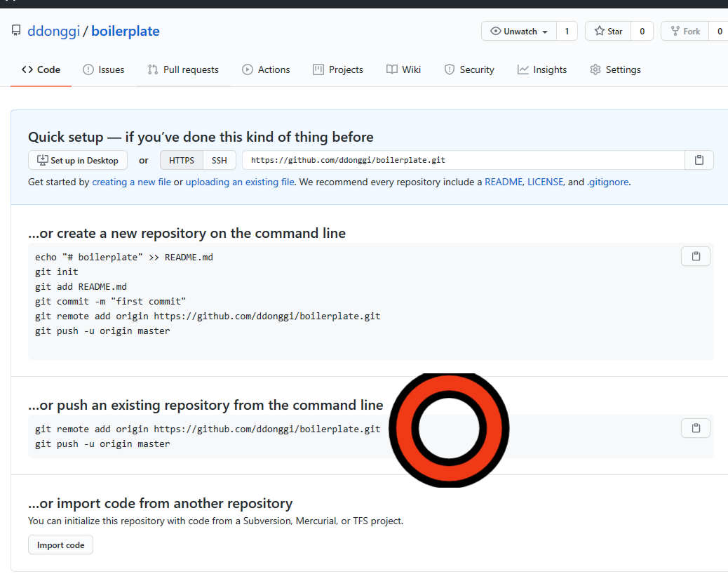Expand the Unwatch dropdown
728x574 pixels.
tap(519, 31)
